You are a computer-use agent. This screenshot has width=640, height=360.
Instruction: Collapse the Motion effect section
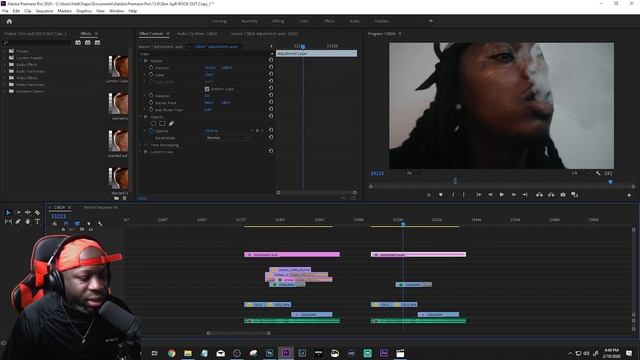[140, 60]
